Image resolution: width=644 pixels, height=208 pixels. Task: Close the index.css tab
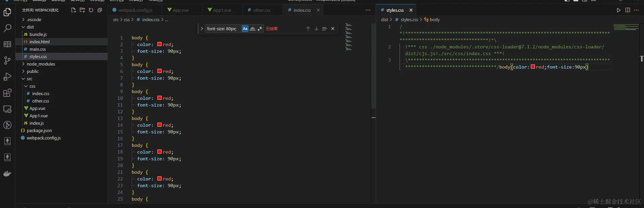[318, 10]
